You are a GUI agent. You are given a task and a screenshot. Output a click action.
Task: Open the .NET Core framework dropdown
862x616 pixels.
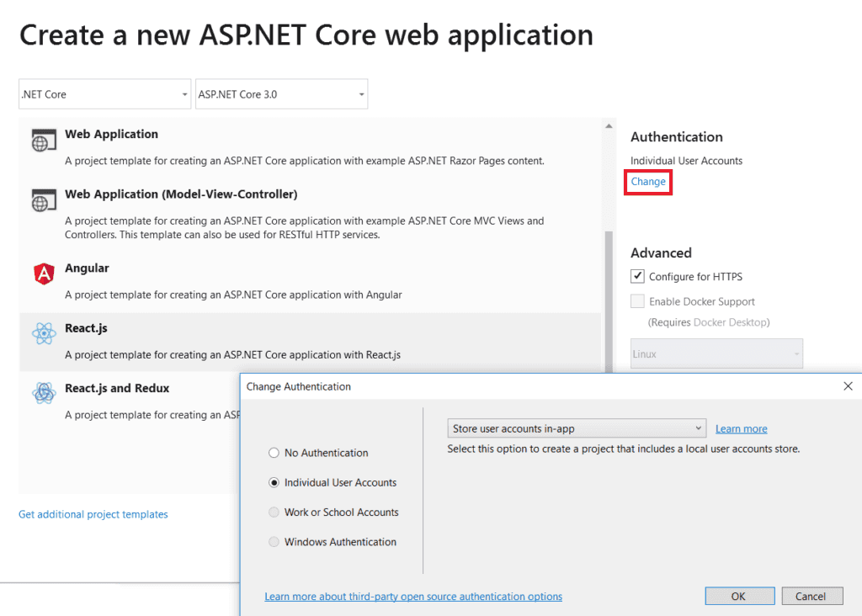tap(104, 94)
